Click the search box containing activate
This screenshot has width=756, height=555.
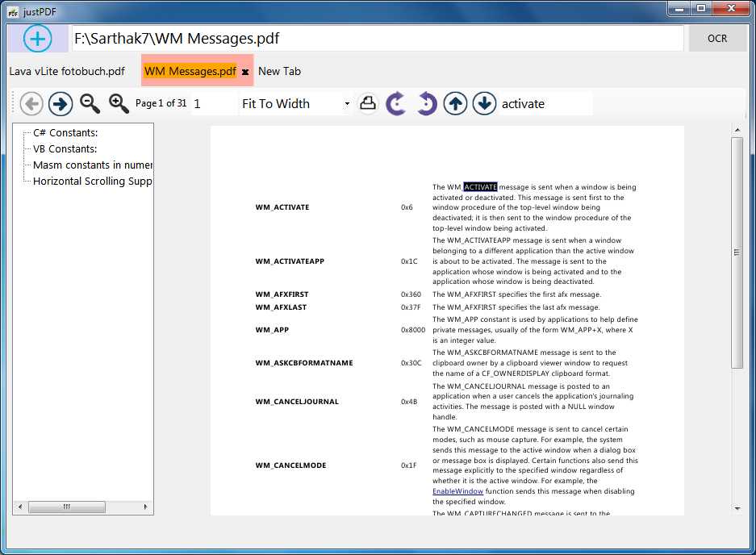click(x=545, y=104)
